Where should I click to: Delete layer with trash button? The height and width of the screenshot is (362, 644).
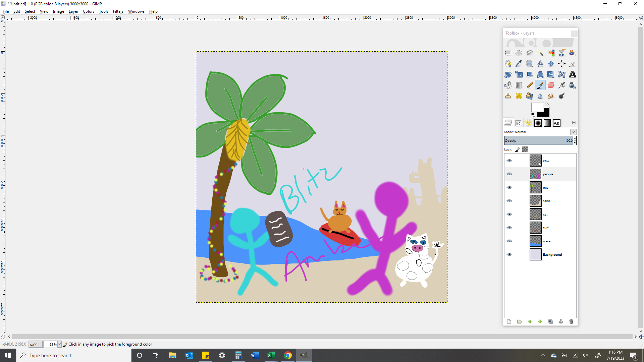tap(571, 322)
